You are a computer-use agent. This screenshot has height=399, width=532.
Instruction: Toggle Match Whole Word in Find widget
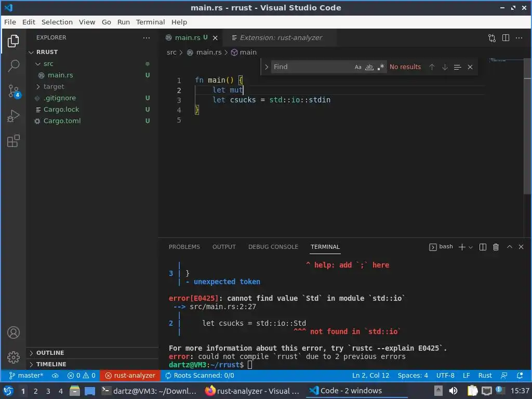click(369, 67)
